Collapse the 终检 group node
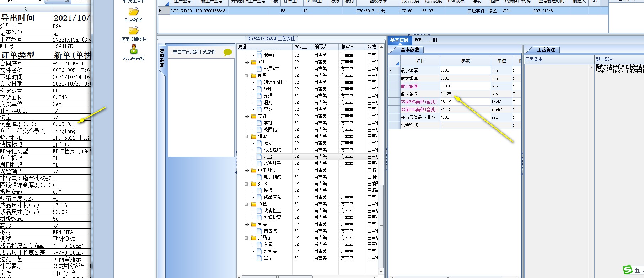This screenshot has width=644, height=278. [x=246, y=204]
